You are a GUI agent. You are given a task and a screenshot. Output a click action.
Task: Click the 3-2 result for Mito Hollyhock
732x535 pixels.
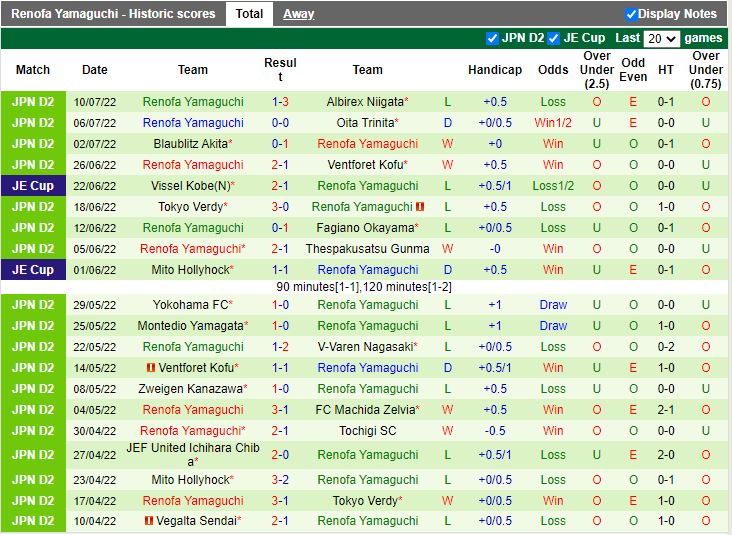280,480
